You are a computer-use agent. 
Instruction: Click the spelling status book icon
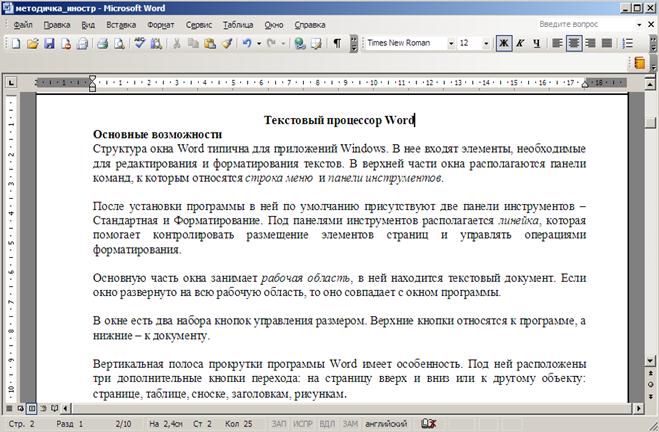428,424
